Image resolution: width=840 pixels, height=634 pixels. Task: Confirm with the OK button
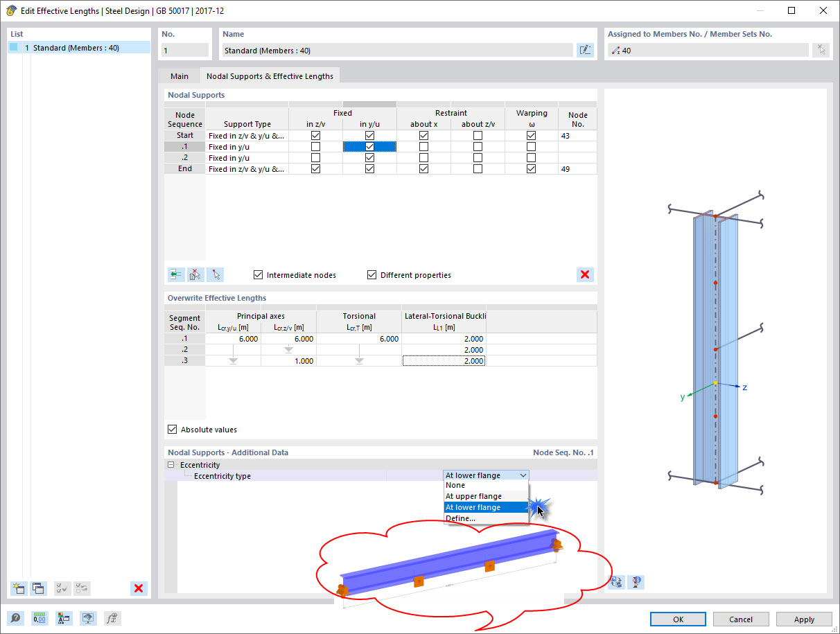(678, 619)
